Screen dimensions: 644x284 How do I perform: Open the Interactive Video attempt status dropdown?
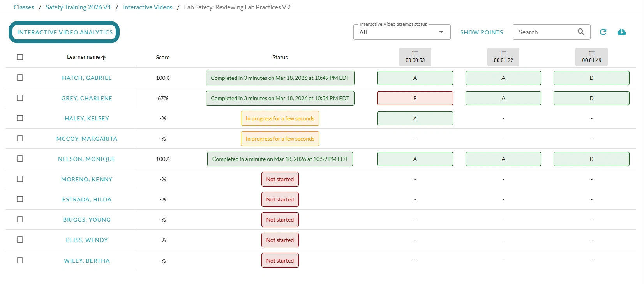(402, 32)
